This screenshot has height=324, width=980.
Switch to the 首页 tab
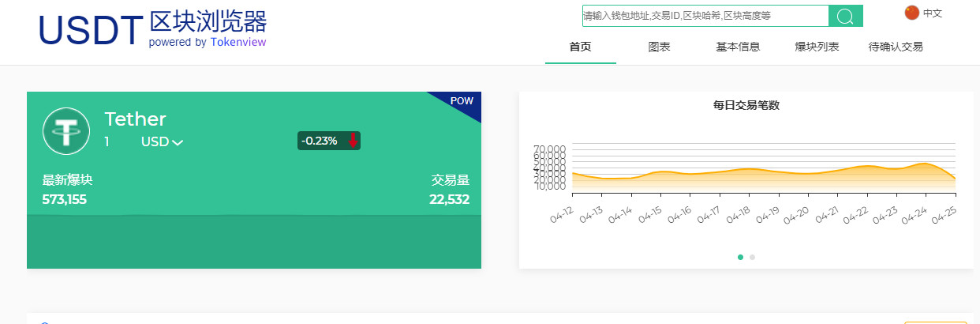580,47
